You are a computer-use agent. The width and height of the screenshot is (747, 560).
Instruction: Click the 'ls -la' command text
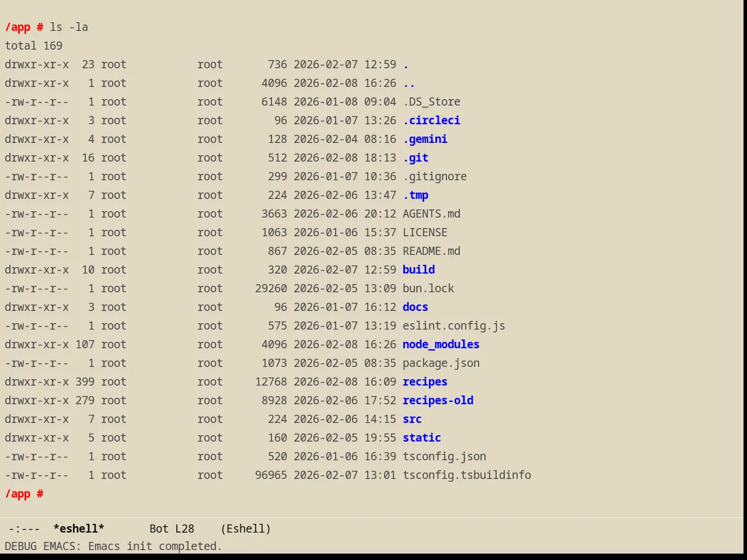tap(69, 27)
